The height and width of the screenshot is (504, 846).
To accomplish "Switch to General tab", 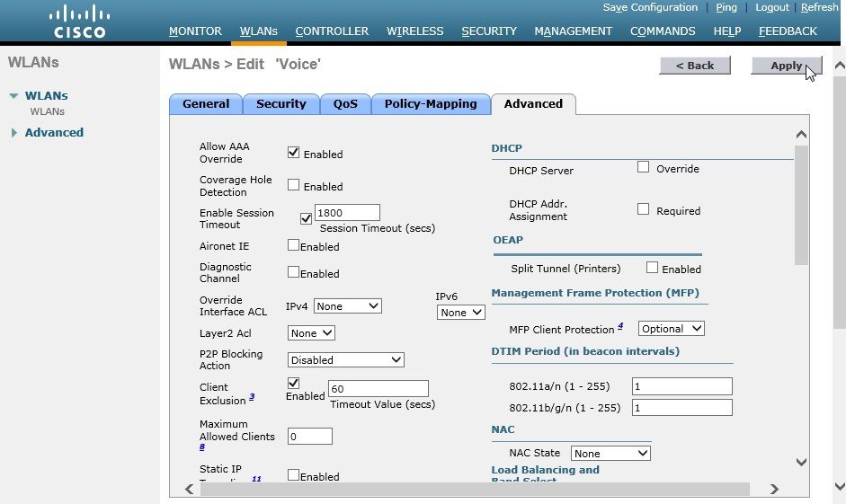I will (206, 104).
